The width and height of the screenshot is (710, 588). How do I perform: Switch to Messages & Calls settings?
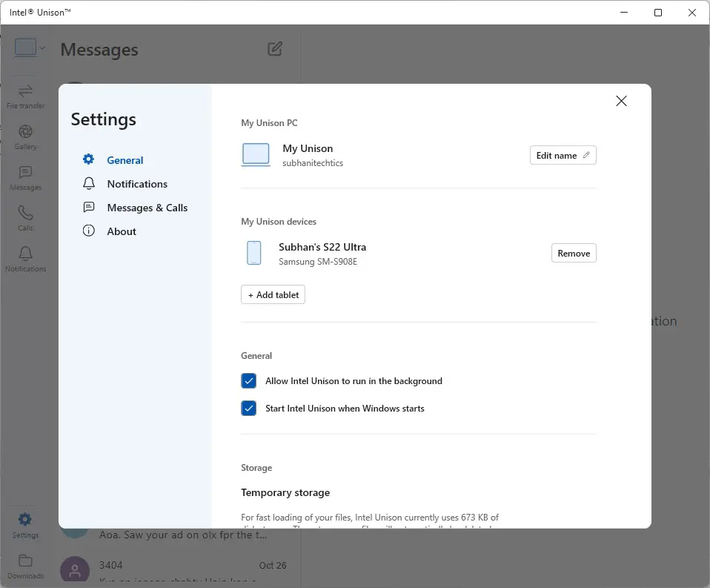tap(147, 208)
